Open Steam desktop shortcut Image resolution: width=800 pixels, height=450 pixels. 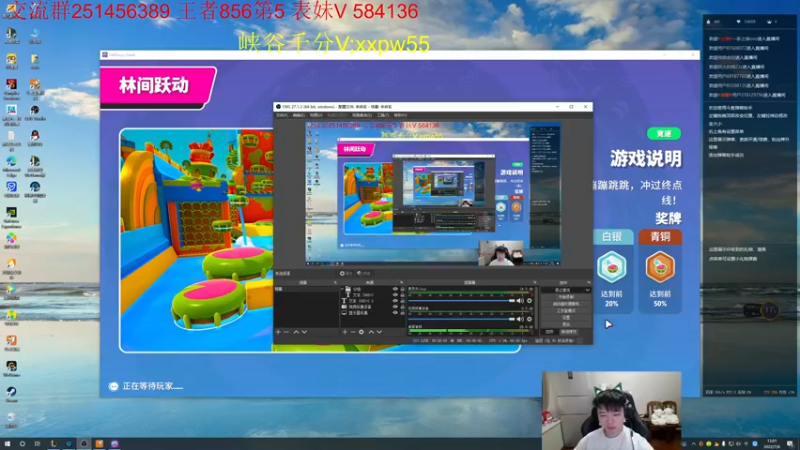(11, 394)
